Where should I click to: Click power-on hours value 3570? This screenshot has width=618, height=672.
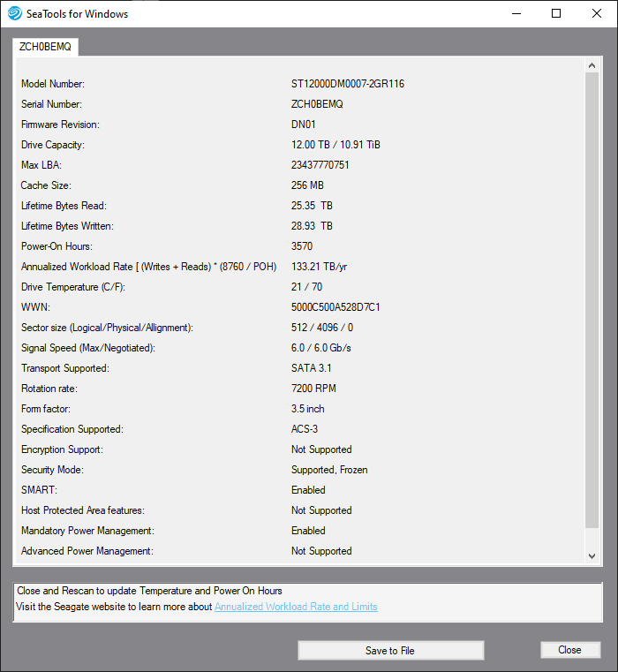[x=302, y=246]
